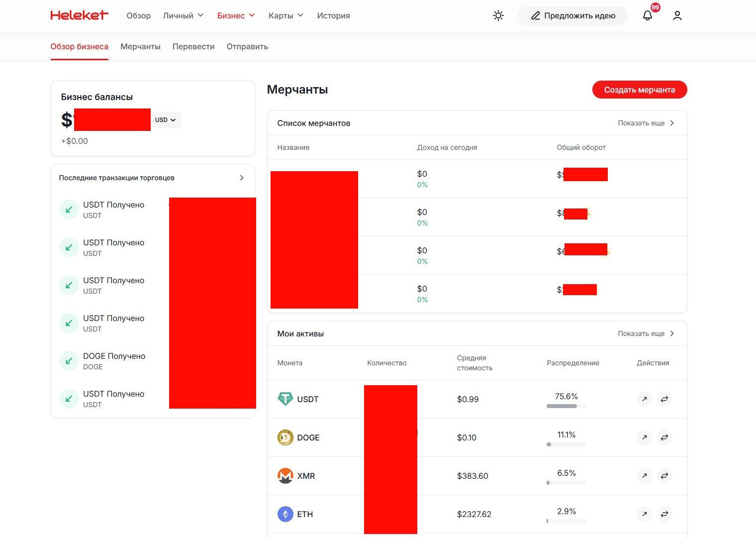The image size is (756, 538).
Task: Click the Monero XMR coin icon
Action: click(285, 476)
